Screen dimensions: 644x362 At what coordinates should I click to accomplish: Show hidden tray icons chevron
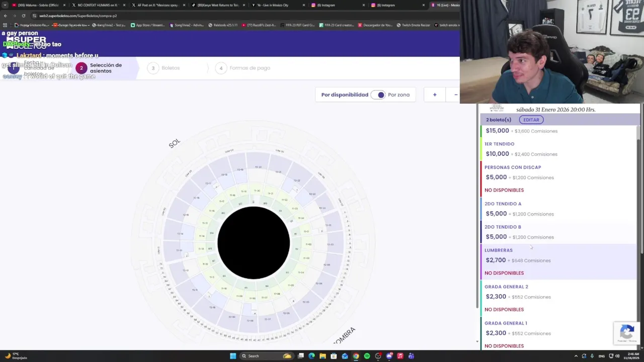pyautogui.click(x=576, y=356)
